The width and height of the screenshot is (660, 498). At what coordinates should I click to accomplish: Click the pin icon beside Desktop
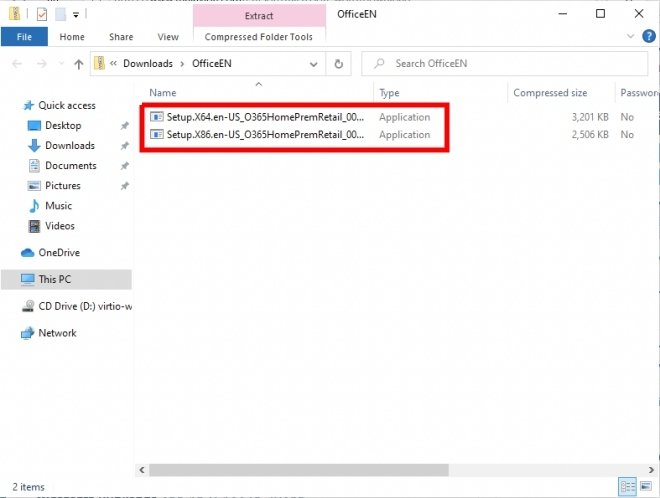pos(125,125)
